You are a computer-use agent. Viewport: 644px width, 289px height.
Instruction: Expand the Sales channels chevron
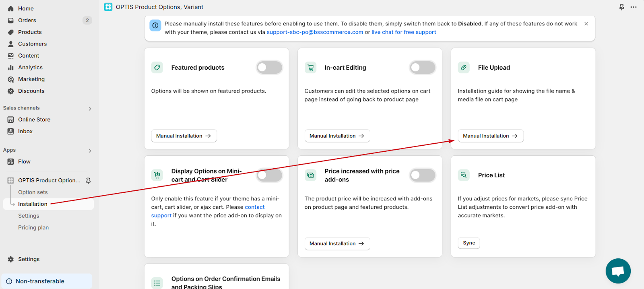pos(90,109)
